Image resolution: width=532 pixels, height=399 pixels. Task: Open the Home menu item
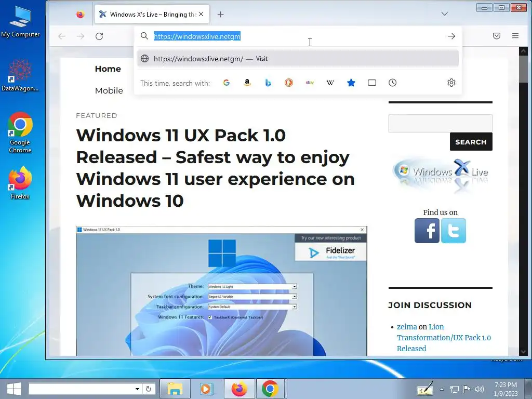[x=108, y=69]
